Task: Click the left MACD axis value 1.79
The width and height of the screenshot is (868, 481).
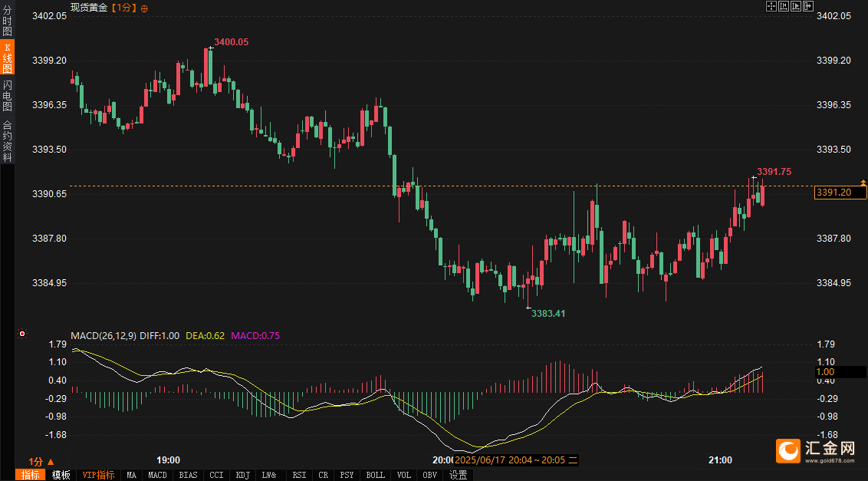Action: [x=58, y=344]
